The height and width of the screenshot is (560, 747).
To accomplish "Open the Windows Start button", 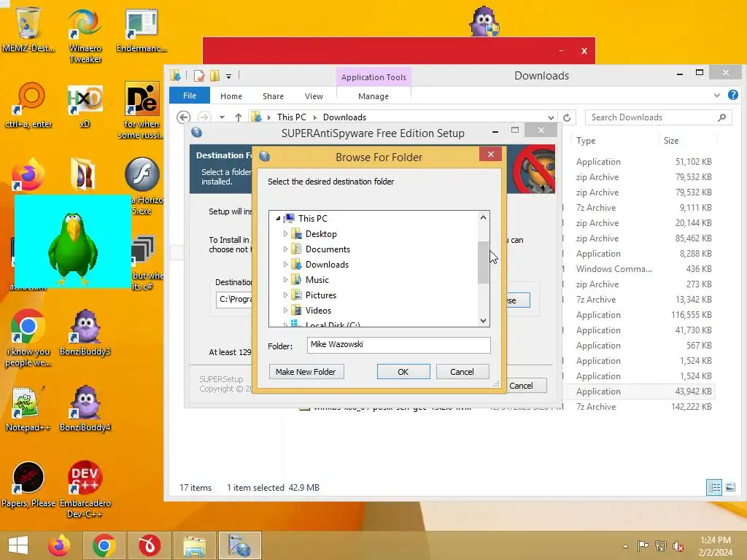I will (18, 545).
